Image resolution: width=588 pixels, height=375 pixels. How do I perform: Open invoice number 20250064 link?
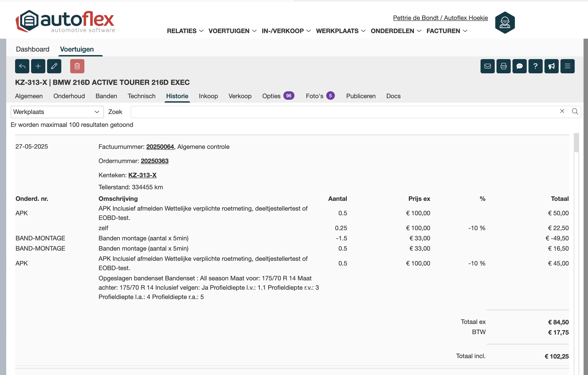click(160, 147)
